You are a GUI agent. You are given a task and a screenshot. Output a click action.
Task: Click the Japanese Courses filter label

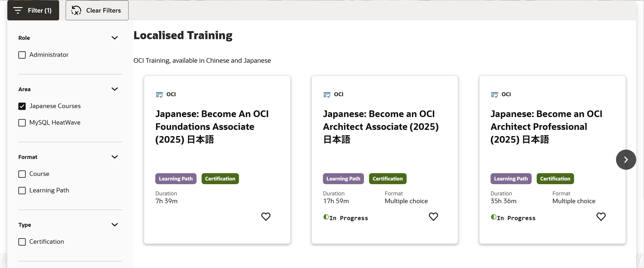coord(55,106)
